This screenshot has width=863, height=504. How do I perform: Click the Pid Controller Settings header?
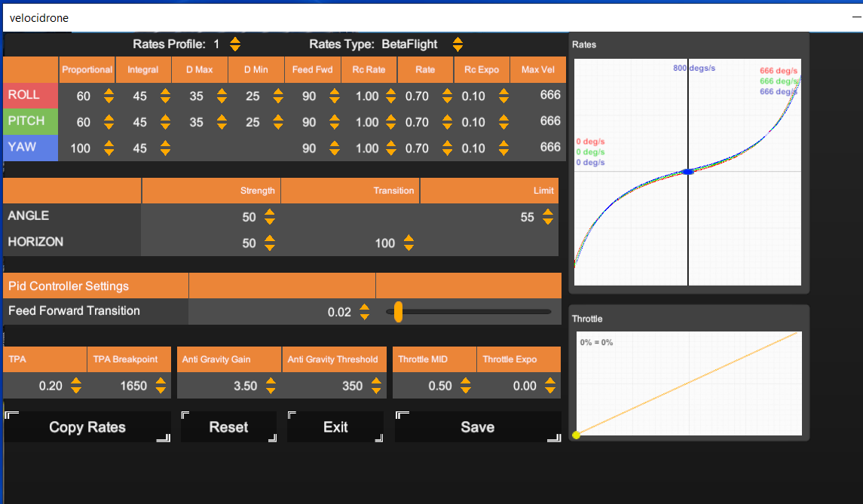(96, 286)
